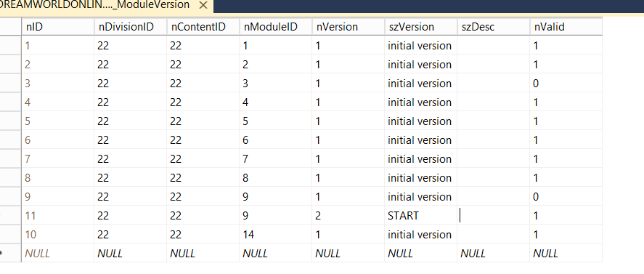Click the nID column header
This screenshot has height=274, width=644.
coord(58,27)
